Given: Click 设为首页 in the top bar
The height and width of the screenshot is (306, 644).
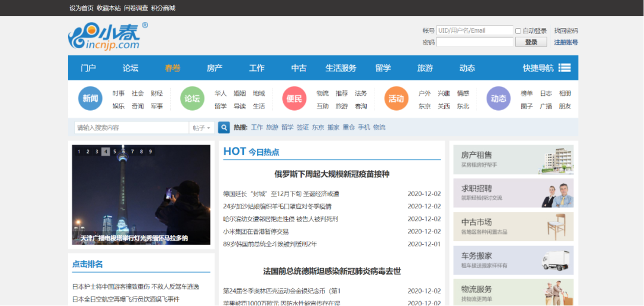Looking at the screenshot, I should (81, 8).
